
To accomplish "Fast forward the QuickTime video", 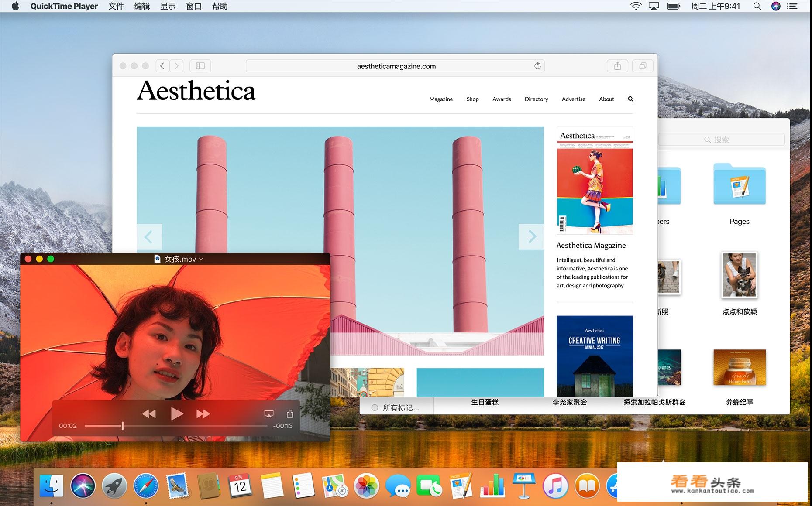I will [x=203, y=414].
